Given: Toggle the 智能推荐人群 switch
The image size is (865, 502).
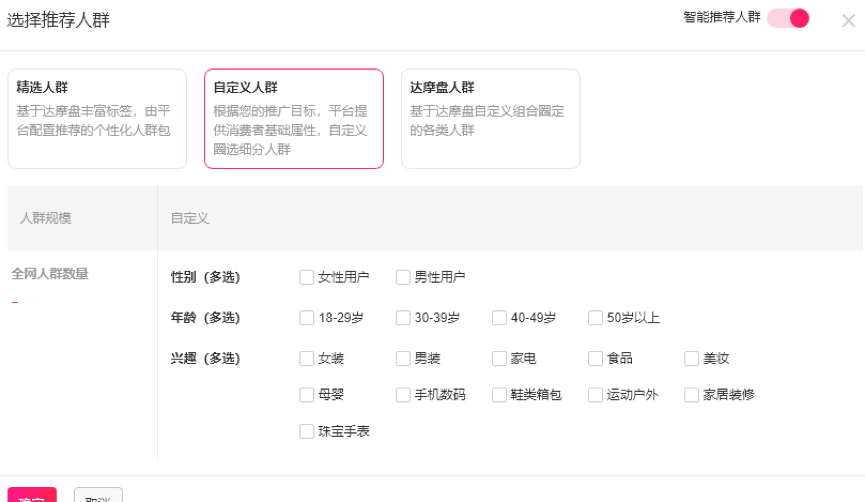Looking at the screenshot, I should [788, 18].
